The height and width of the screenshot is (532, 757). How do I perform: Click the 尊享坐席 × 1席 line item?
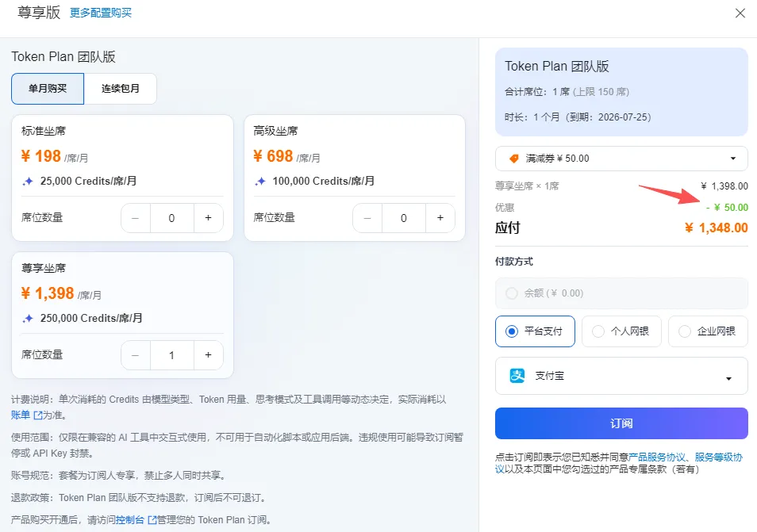point(527,186)
